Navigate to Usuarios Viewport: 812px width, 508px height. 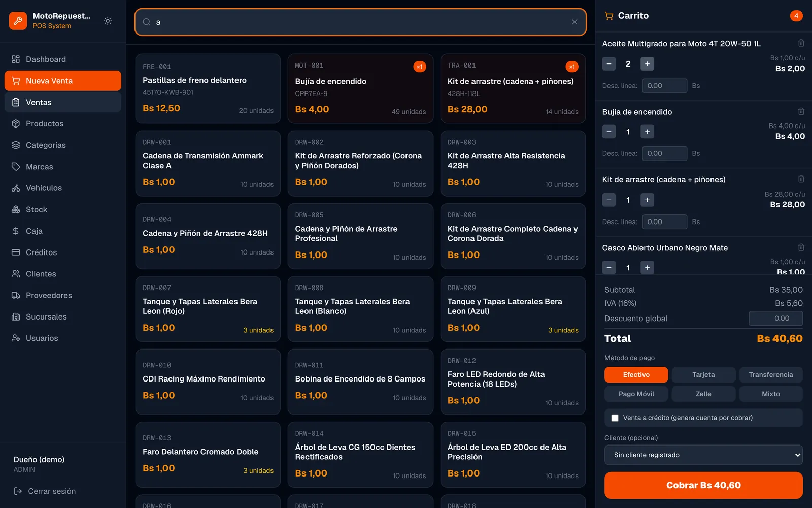(x=63, y=338)
